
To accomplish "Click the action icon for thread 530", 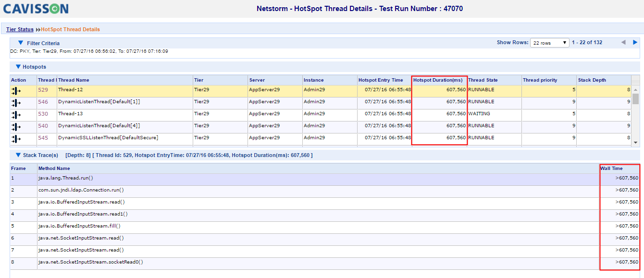I will [x=16, y=115].
